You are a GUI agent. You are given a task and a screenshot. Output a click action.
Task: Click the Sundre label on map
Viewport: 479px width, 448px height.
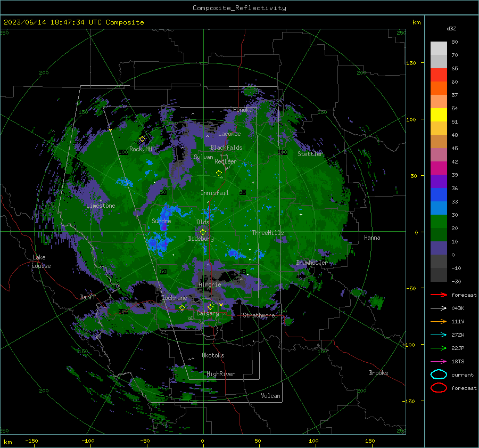(x=161, y=221)
